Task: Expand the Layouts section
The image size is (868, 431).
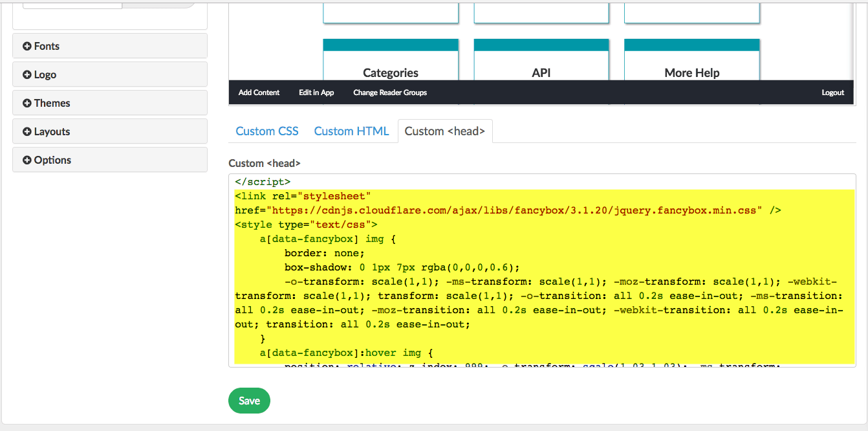Action: pos(110,131)
